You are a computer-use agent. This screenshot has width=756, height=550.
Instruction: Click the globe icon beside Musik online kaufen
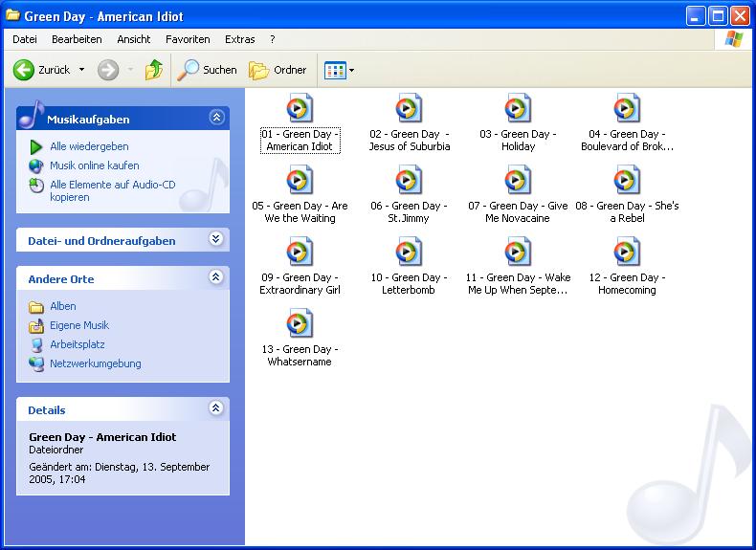pos(36,165)
